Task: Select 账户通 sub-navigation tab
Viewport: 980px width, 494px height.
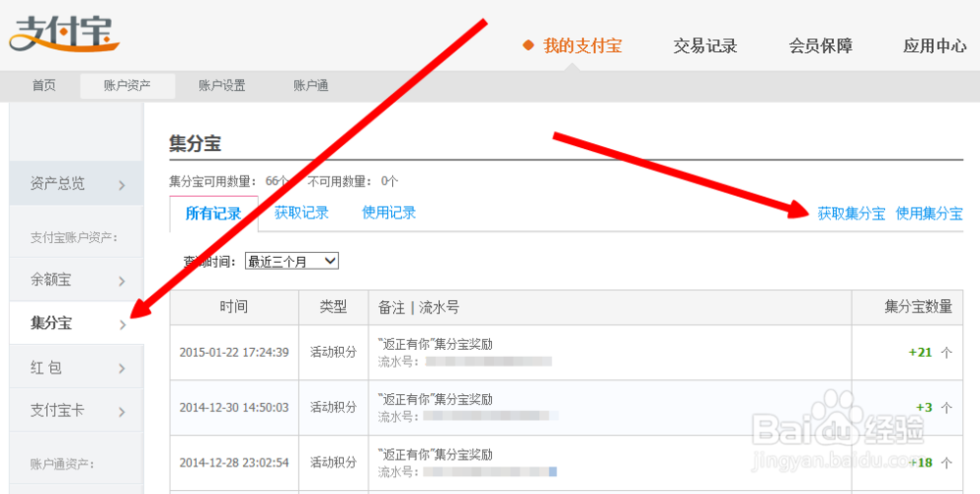Action: click(x=312, y=85)
